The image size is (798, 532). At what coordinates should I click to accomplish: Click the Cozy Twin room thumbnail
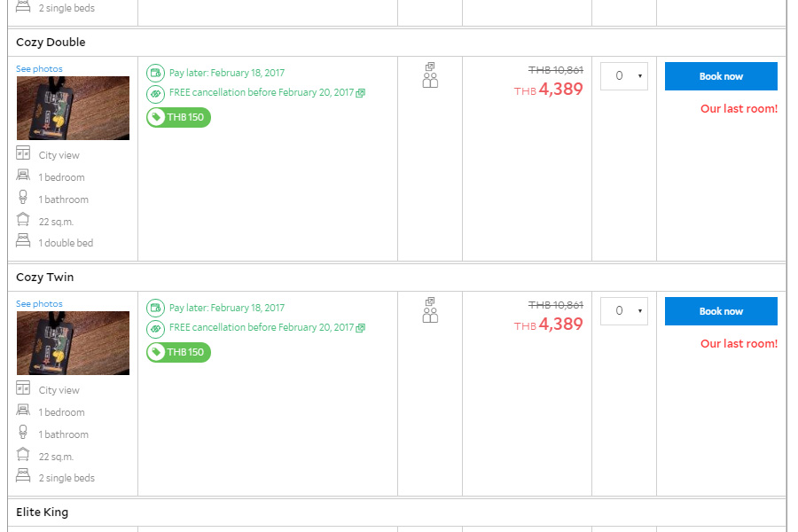click(x=73, y=343)
